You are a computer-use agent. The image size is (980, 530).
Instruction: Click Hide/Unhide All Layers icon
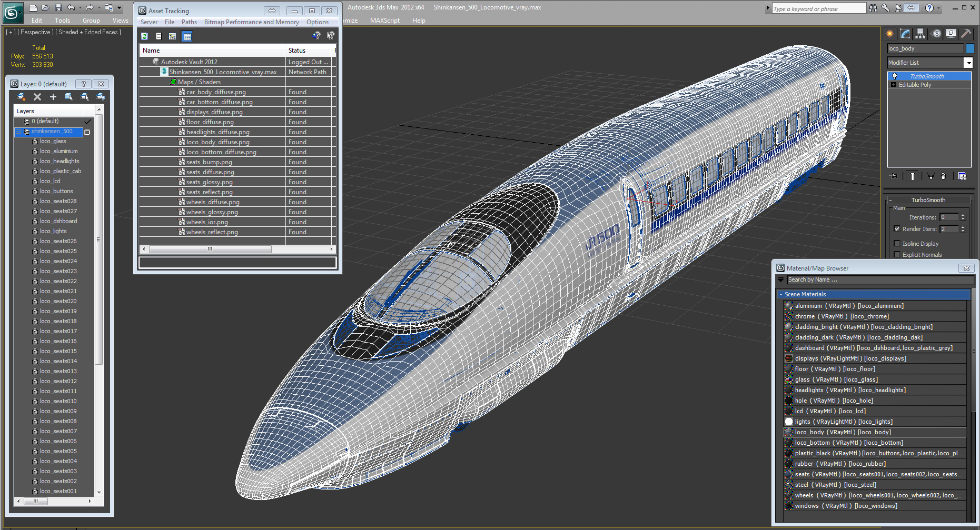point(101,97)
